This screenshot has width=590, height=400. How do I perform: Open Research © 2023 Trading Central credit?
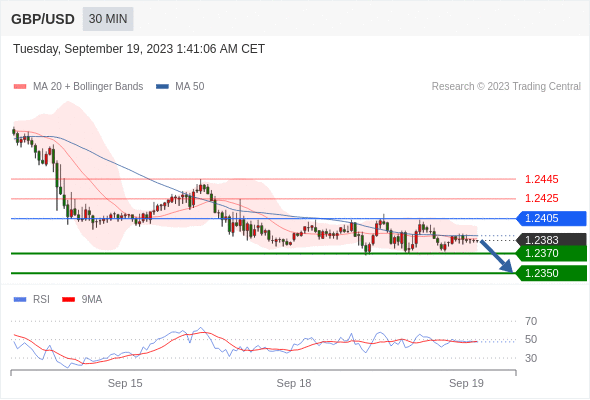(506, 87)
